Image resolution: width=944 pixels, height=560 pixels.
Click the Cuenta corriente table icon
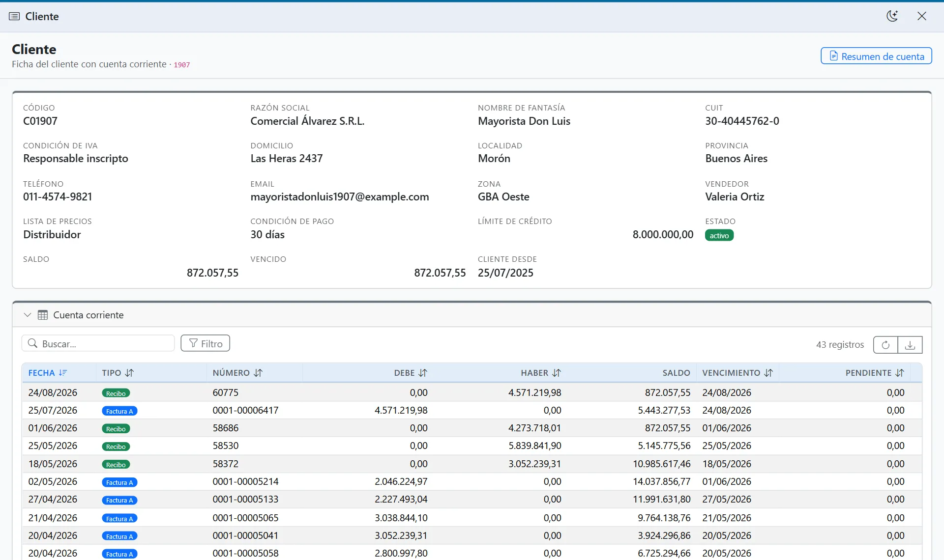[x=43, y=315]
